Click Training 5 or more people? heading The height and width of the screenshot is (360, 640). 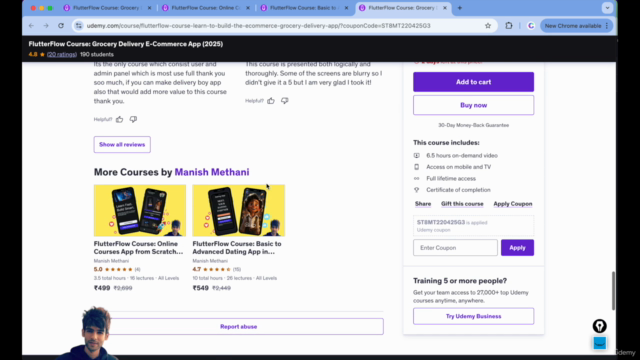[460, 281]
